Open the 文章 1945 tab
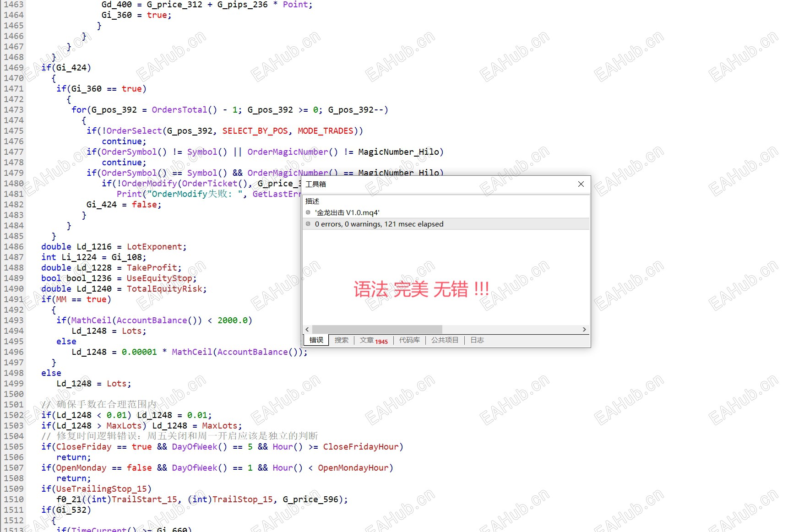 (x=374, y=340)
